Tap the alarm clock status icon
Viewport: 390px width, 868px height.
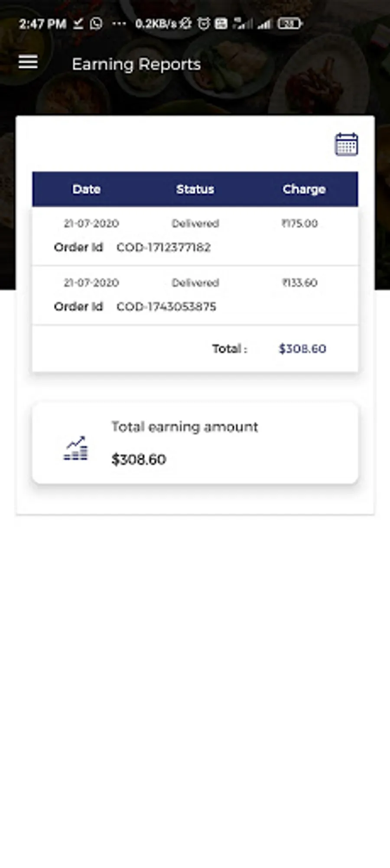click(203, 23)
